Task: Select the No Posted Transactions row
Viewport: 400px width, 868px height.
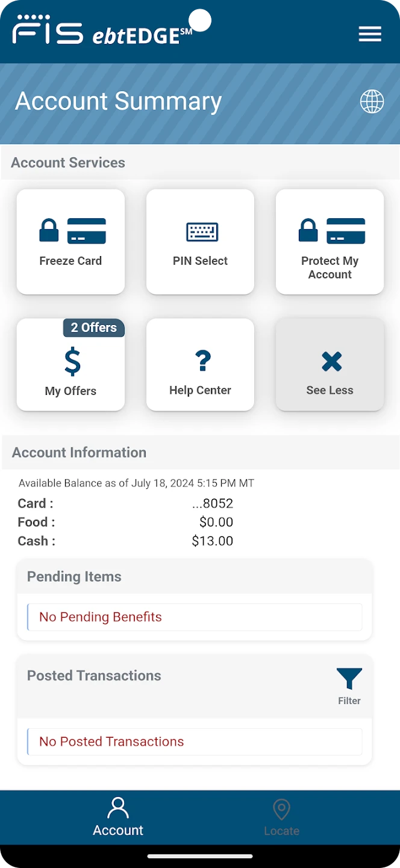Action: pos(195,741)
